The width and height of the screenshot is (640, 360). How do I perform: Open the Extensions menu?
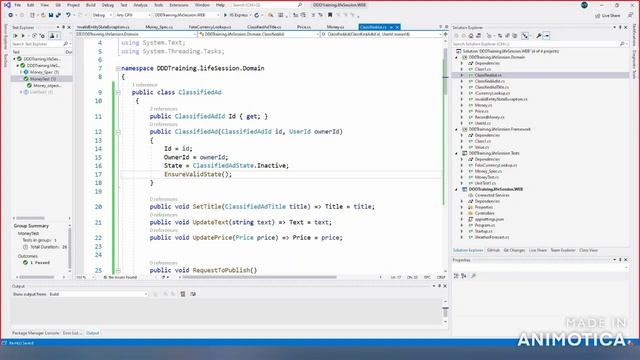179,5
